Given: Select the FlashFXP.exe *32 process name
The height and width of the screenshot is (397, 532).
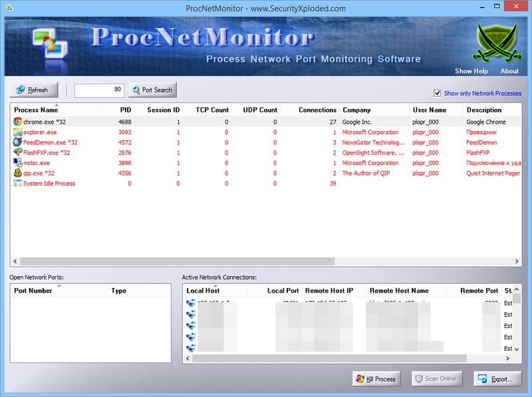Looking at the screenshot, I should [47, 152].
